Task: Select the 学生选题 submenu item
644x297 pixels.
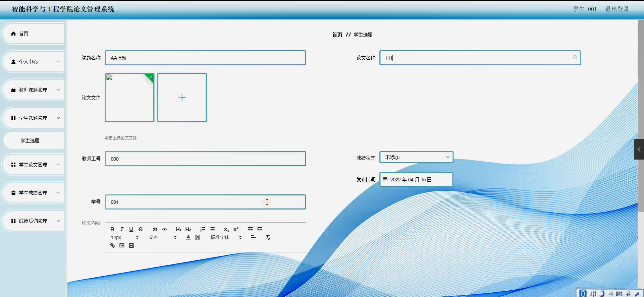Action: [x=34, y=140]
